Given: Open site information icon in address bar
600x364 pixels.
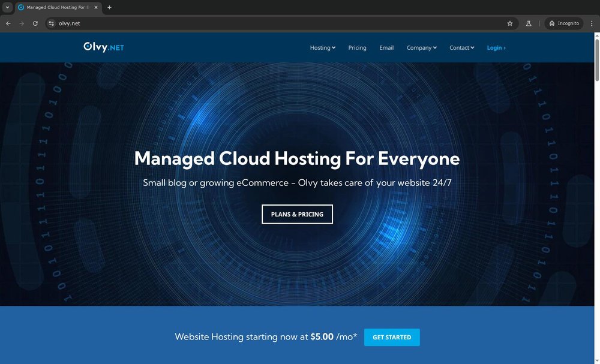Looking at the screenshot, I should pyautogui.click(x=51, y=23).
